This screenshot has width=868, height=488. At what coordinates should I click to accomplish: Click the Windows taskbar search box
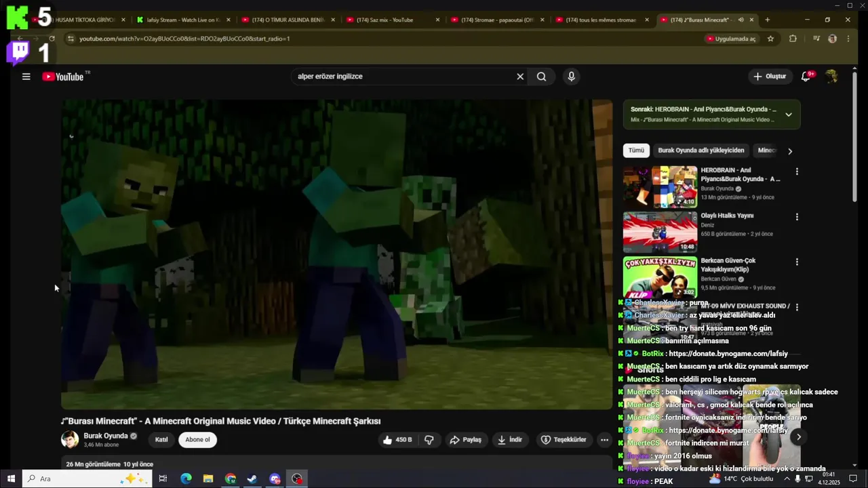pyautogui.click(x=87, y=479)
